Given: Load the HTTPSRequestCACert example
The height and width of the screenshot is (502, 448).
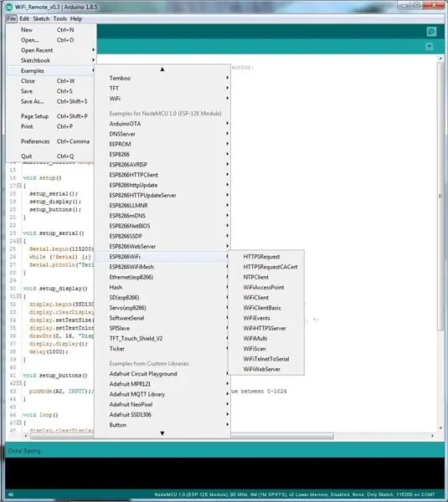Looking at the screenshot, I should click(266, 267).
